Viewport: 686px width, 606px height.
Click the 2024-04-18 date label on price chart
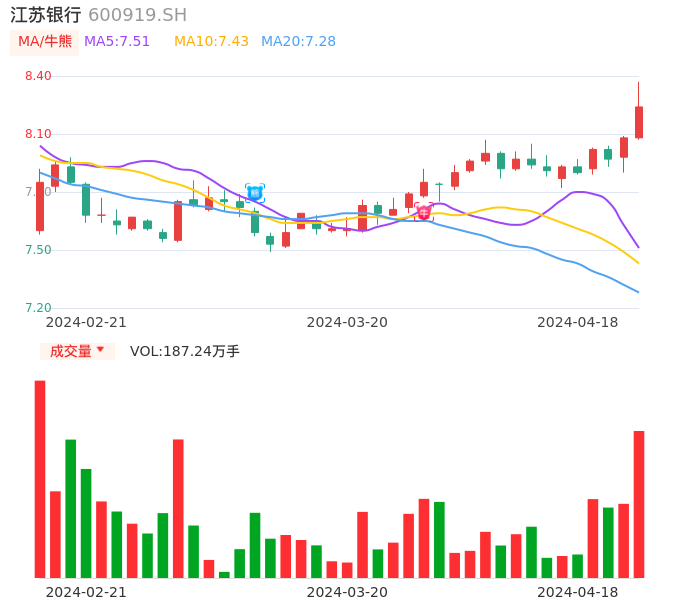point(578,322)
